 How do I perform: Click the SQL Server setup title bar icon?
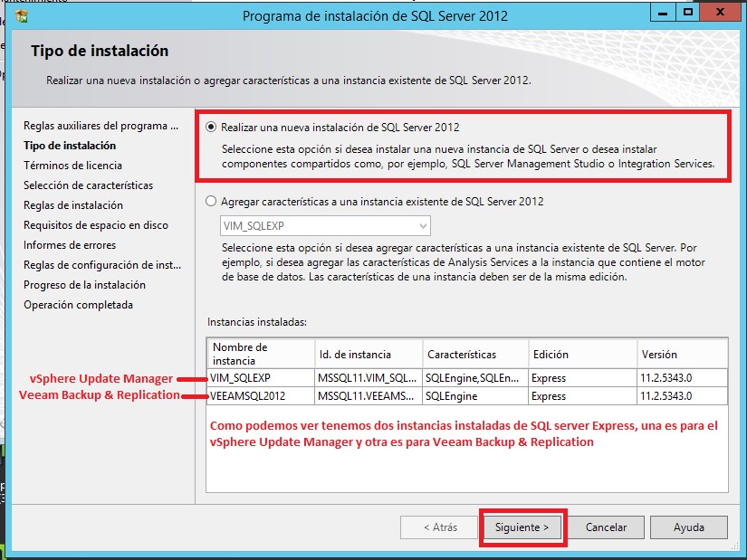click(x=22, y=15)
